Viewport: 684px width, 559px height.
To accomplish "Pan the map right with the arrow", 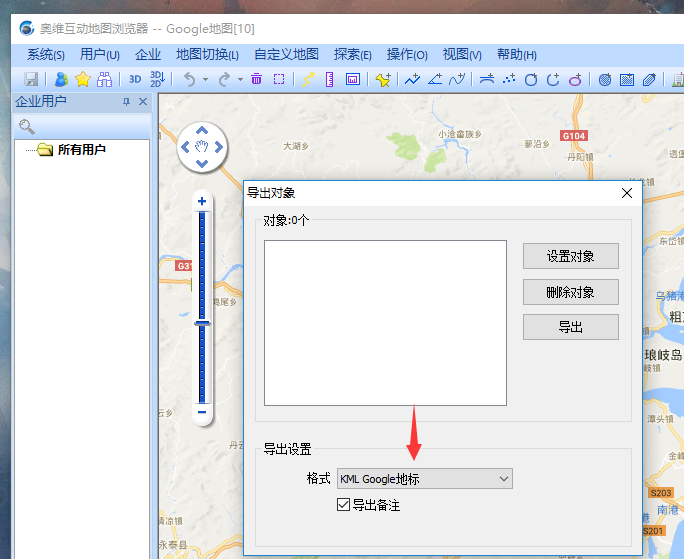I will (x=219, y=147).
